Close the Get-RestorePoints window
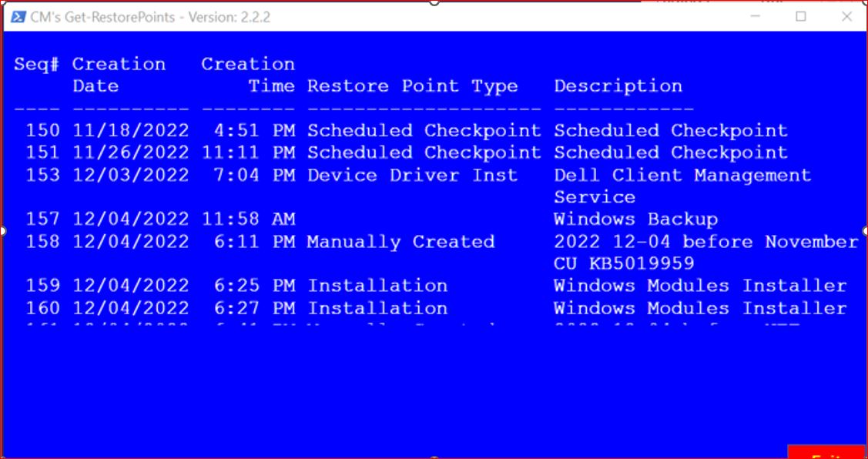Screen dimensions: 868x459 pos(846,17)
